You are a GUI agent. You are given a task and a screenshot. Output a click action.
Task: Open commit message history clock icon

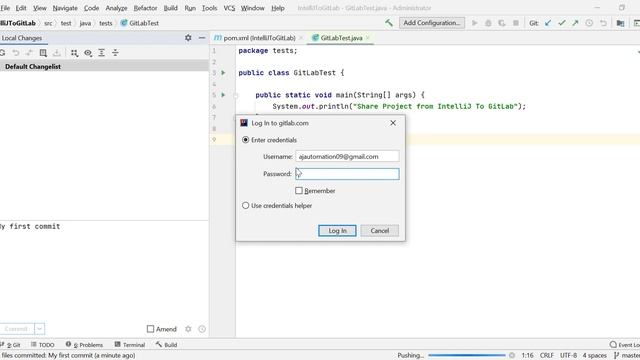pyautogui.click(x=202, y=329)
